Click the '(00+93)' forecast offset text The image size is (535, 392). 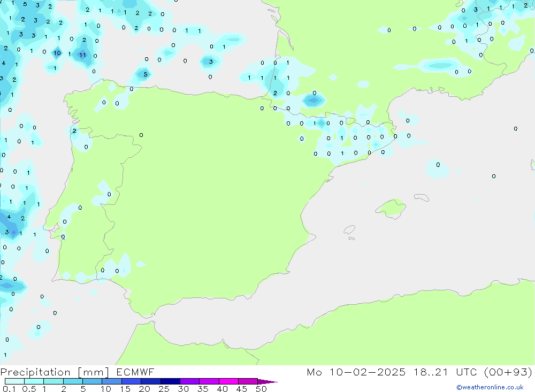click(508, 372)
